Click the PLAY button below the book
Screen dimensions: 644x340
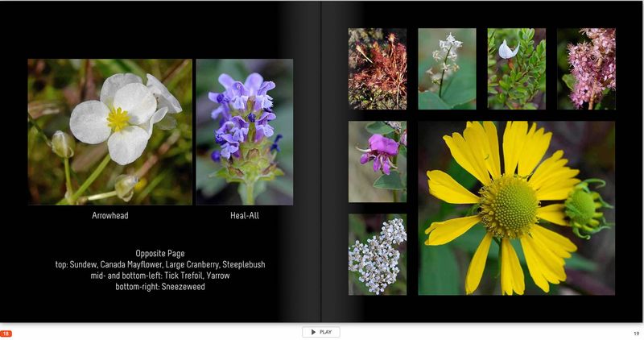click(x=320, y=332)
